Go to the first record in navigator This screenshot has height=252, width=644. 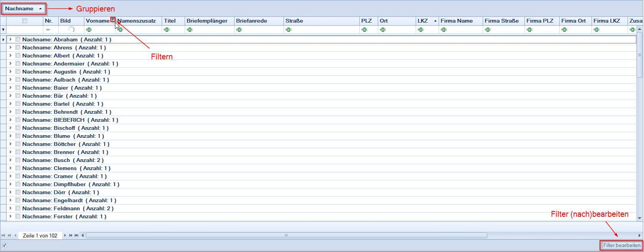tap(3, 236)
